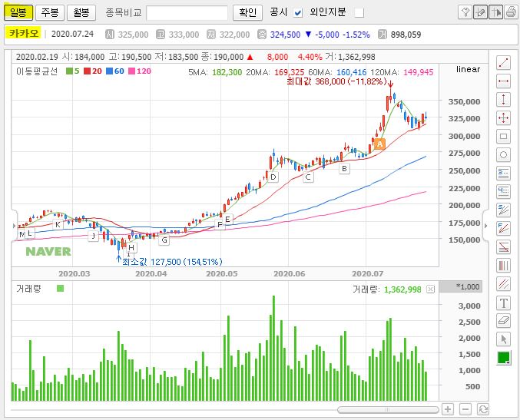Image resolution: width=520 pixels, height=420 pixels.
Task: Click the 898,059 volume value
Action: [x=406, y=35]
